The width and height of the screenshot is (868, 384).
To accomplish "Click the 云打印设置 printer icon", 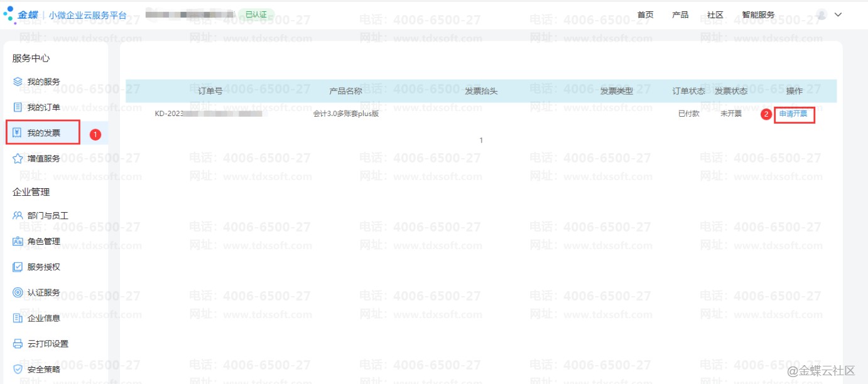I will [x=18, y=344].
